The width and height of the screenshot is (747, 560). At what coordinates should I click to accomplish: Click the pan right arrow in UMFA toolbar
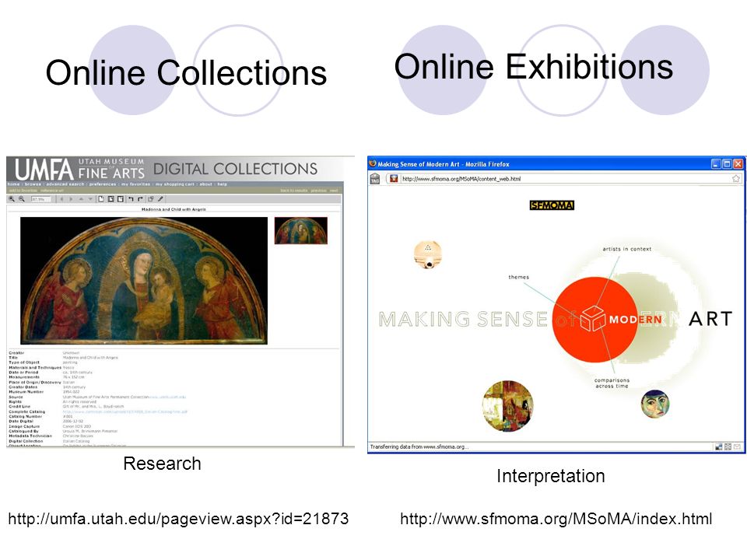pyautogui.click(x=71, y=199)
